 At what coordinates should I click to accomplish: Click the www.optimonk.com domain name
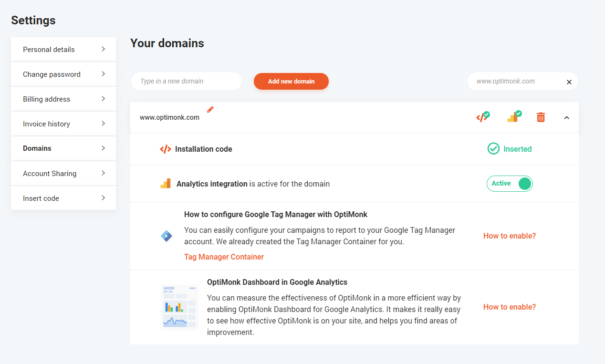[169, 117]
